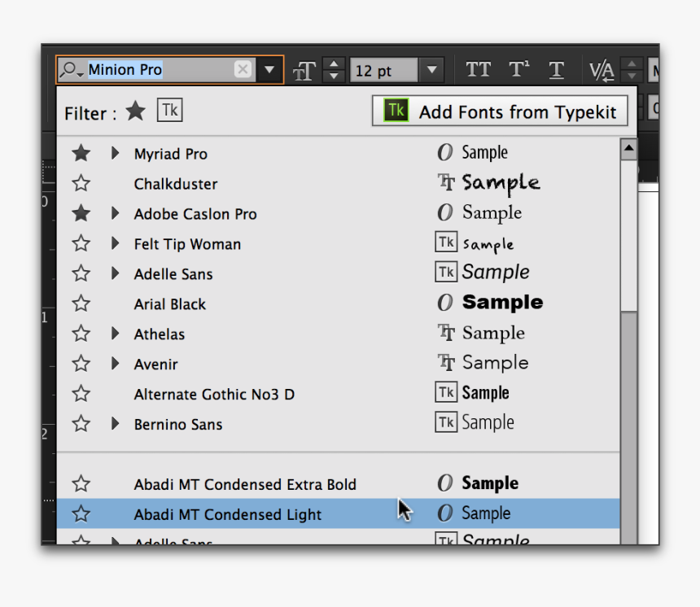Clear the Minion Pro font field
The image size is (700, 607).
tap(243, 70)
